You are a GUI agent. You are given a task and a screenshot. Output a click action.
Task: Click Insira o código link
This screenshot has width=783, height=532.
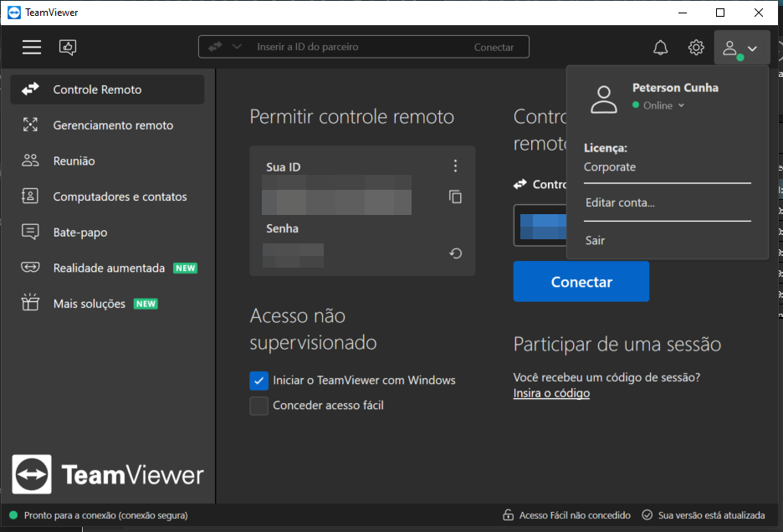coord(551,393)
